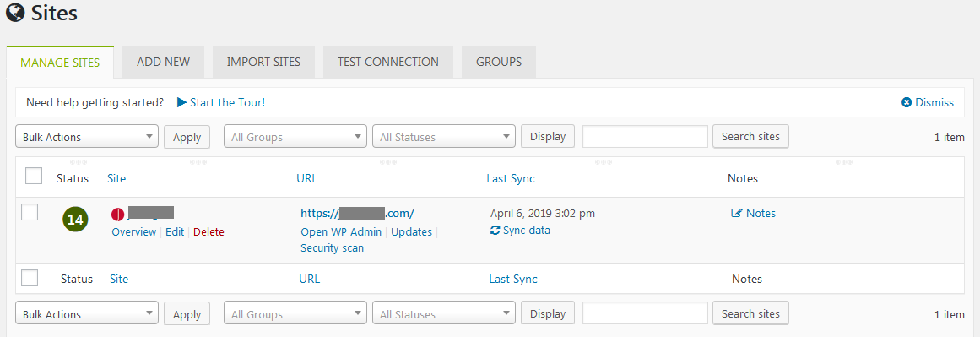Screen dimensions: 980x337
Task: Toggle the select-all checkbox in table header
Action: click(34, 176)
